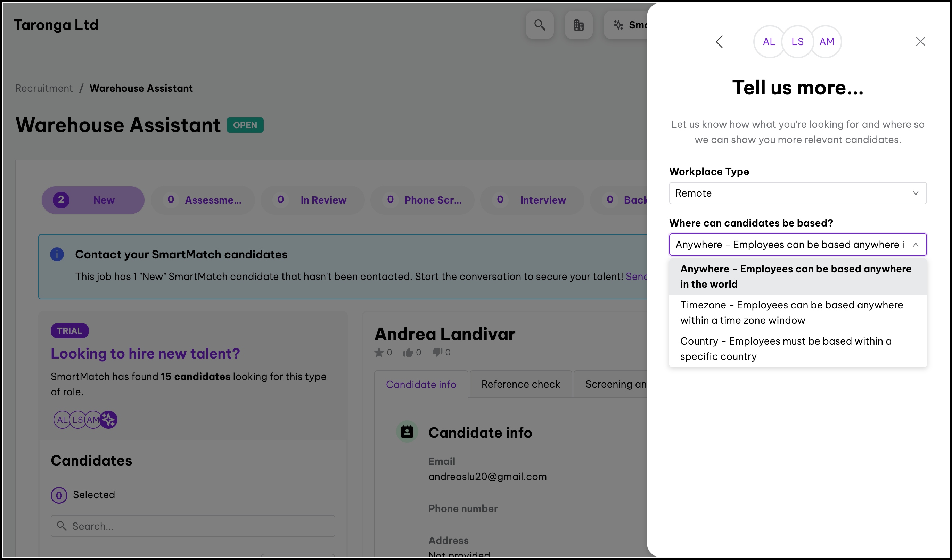Collapse the candidate location dropdown
952x560 pixels.
pos(916,245)
